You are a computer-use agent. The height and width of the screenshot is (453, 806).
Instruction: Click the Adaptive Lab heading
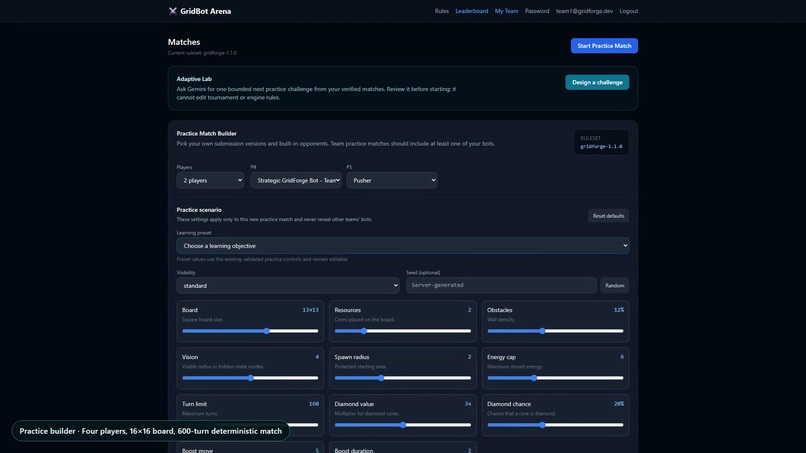(x=194, y=79)
